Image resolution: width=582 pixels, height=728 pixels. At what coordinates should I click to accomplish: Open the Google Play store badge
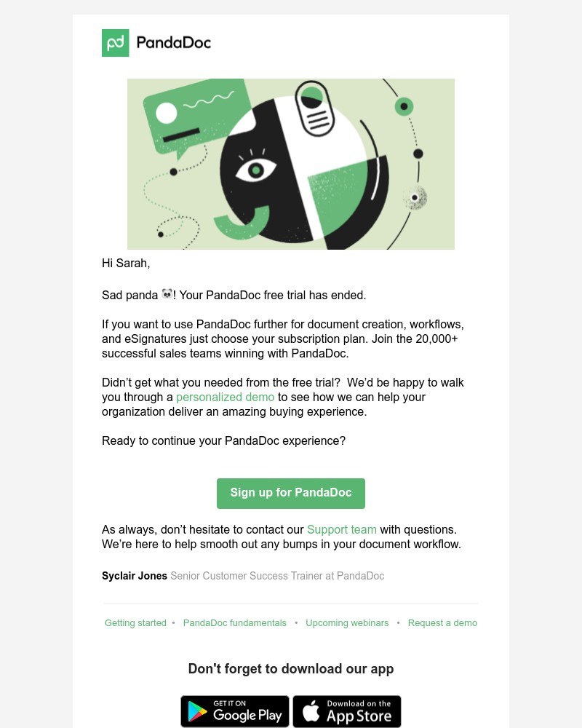[235, 711]
